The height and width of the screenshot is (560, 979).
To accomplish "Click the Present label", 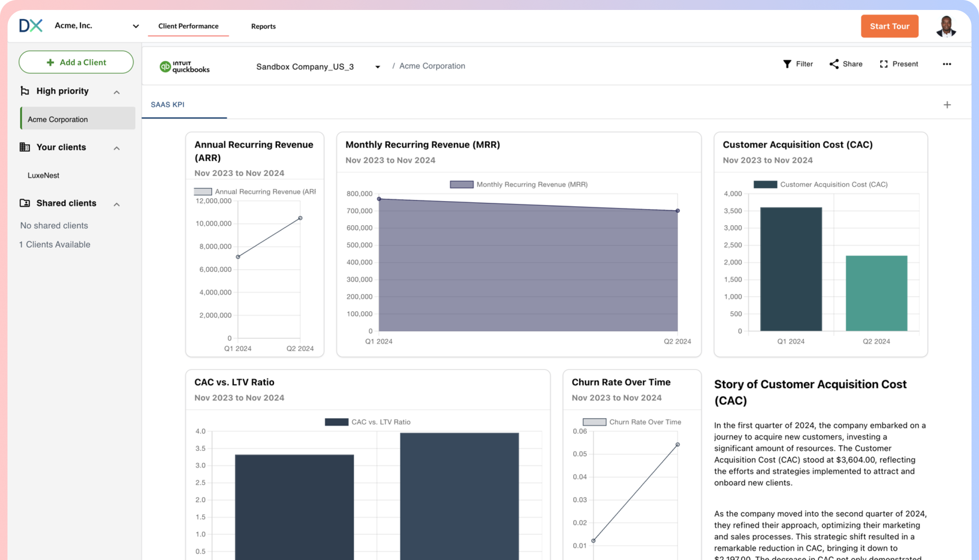I will [x=905, y=64].
